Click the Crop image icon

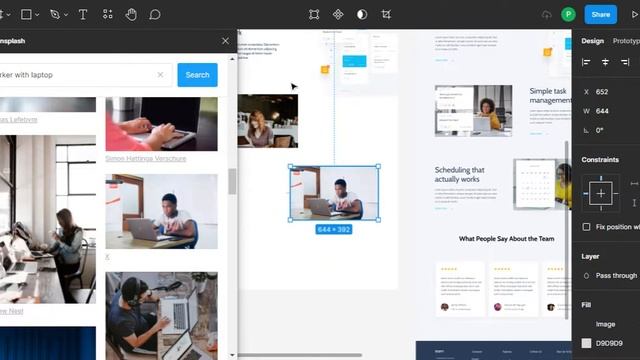tap(386, 15)
